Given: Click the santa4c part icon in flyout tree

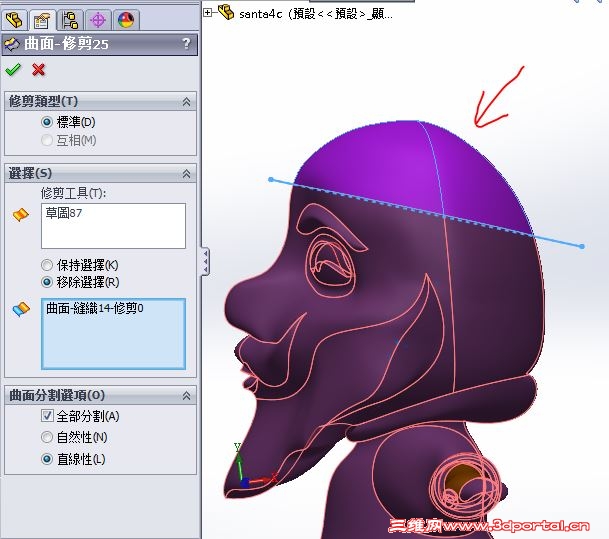Looking at the screenshot, I should point(226,12).
